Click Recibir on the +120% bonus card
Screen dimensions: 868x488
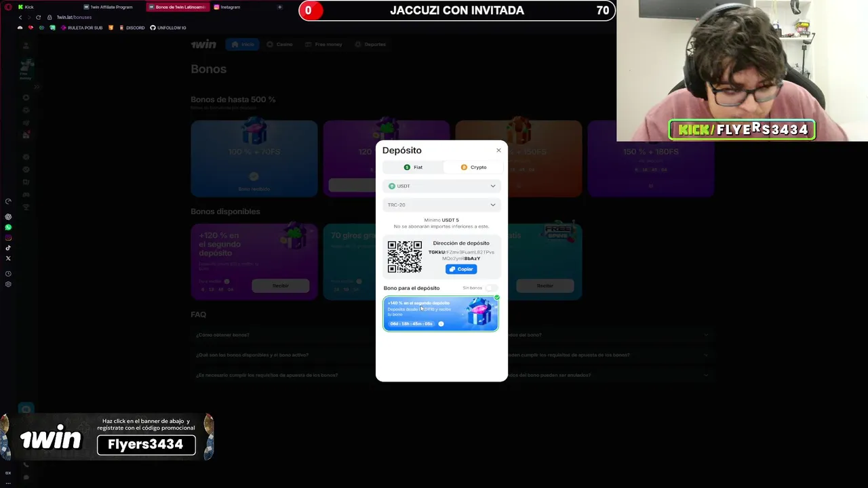coord(280,286)
